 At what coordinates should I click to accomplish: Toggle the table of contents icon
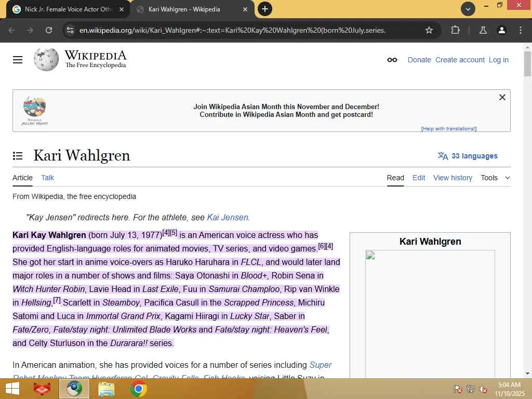pos(18,156)
